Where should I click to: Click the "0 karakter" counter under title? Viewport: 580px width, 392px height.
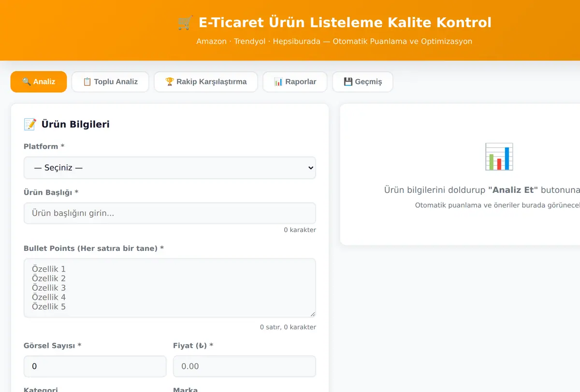[300, 230]
